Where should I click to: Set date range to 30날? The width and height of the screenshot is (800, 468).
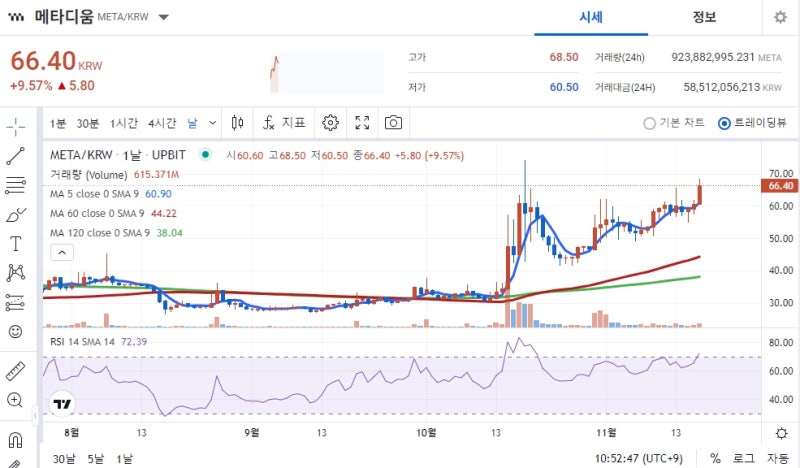(x=64, y=459)
